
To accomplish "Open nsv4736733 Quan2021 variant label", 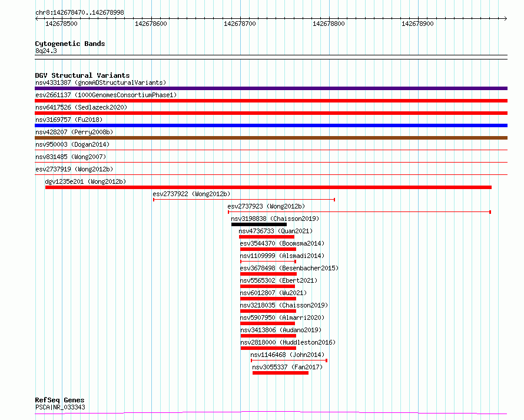I will point(276,231).
